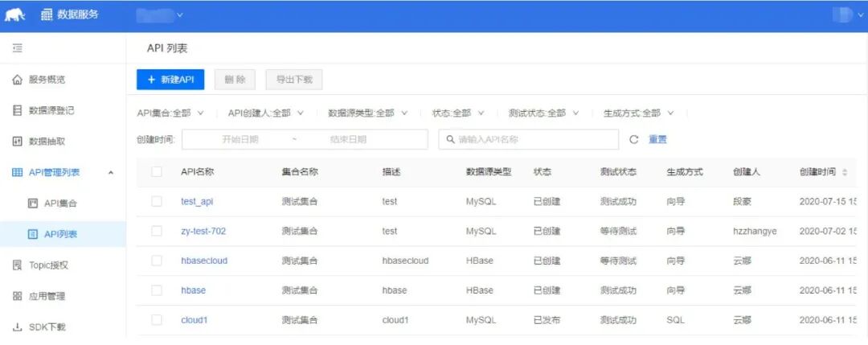Image resolution: width=868 pixels, height=345 pixels.
Task: Check the hbasecloud row checkbox
Action: pyautogui.click(x=157, y=261)
